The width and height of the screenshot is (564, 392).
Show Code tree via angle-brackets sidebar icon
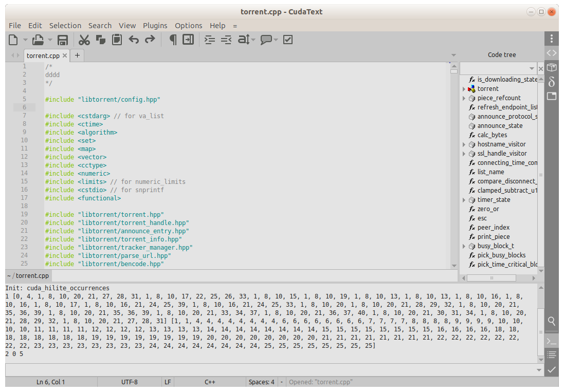pyautogui.click(x=552, y=53)
